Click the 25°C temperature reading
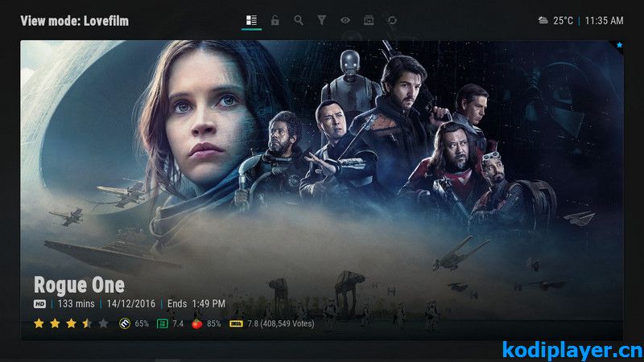The height and width of the screenshot is (362, 644). 563,21
